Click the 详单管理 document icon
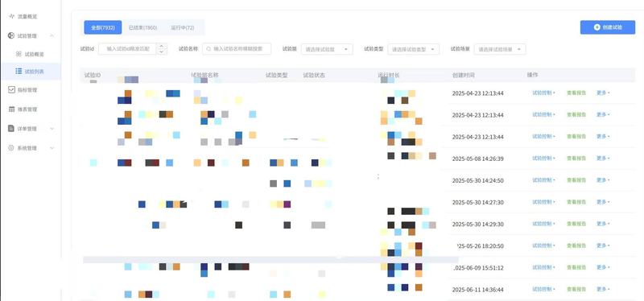 [11, 129]
